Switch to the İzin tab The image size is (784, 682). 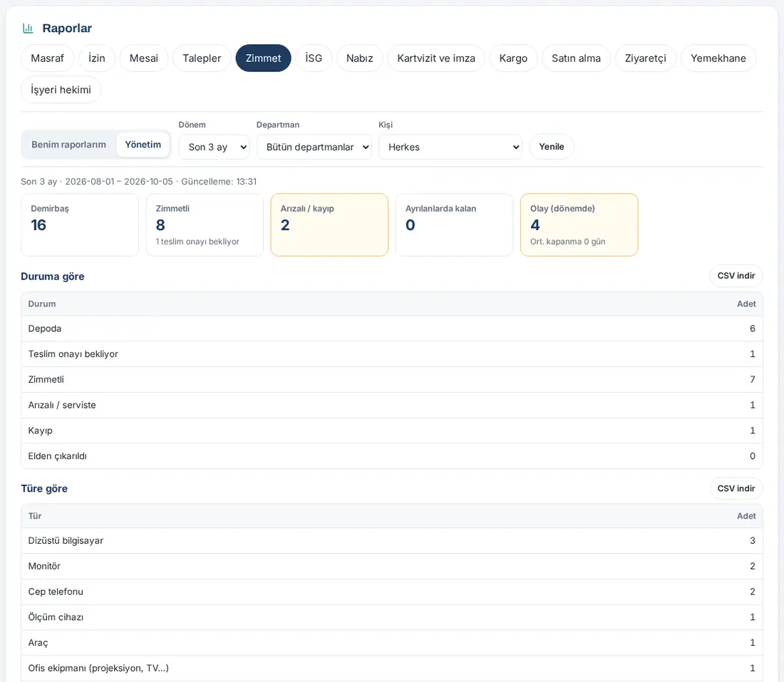click(96, 58)
